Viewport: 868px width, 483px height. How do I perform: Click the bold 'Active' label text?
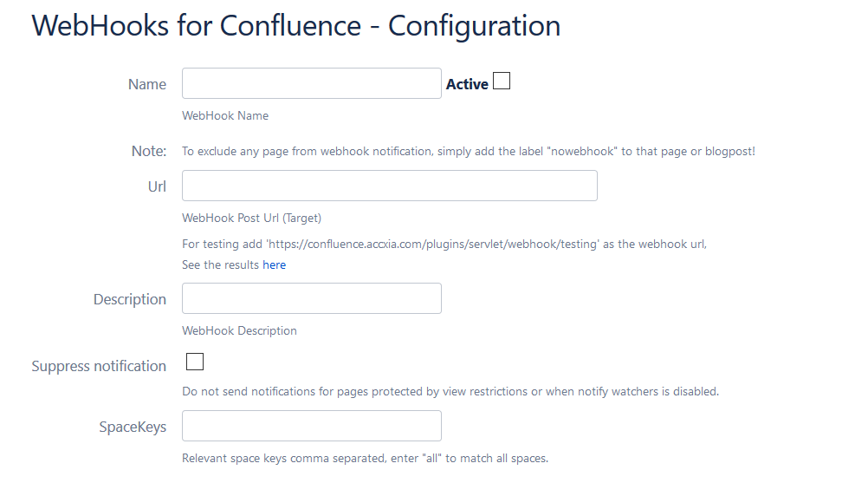(467, 84)
